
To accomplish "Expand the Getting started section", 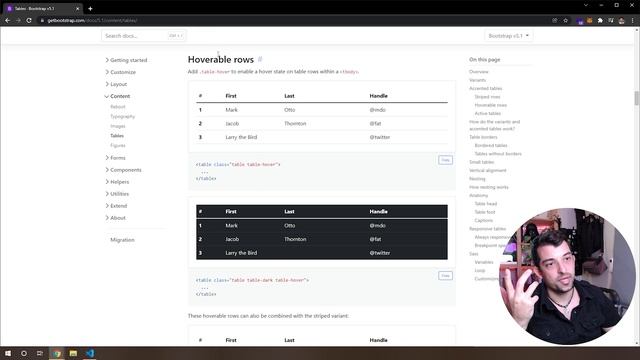I will [126, 60].
